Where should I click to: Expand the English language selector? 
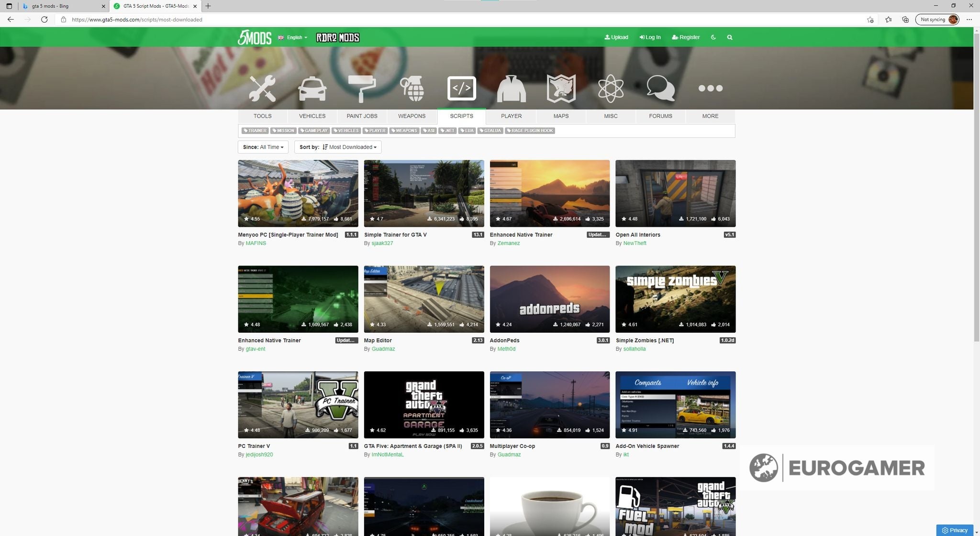point(292,37)
